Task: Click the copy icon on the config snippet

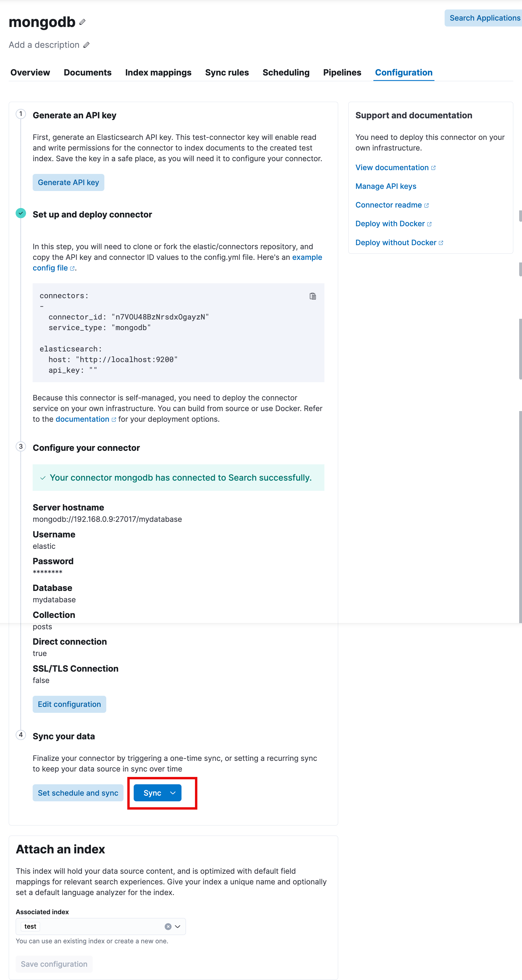Action: (x=313, y=296)
